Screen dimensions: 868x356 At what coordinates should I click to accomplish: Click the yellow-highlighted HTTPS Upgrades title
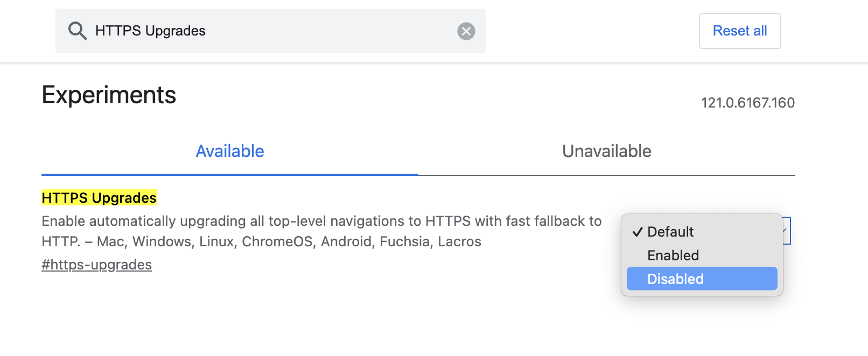[x=99, y=198]
